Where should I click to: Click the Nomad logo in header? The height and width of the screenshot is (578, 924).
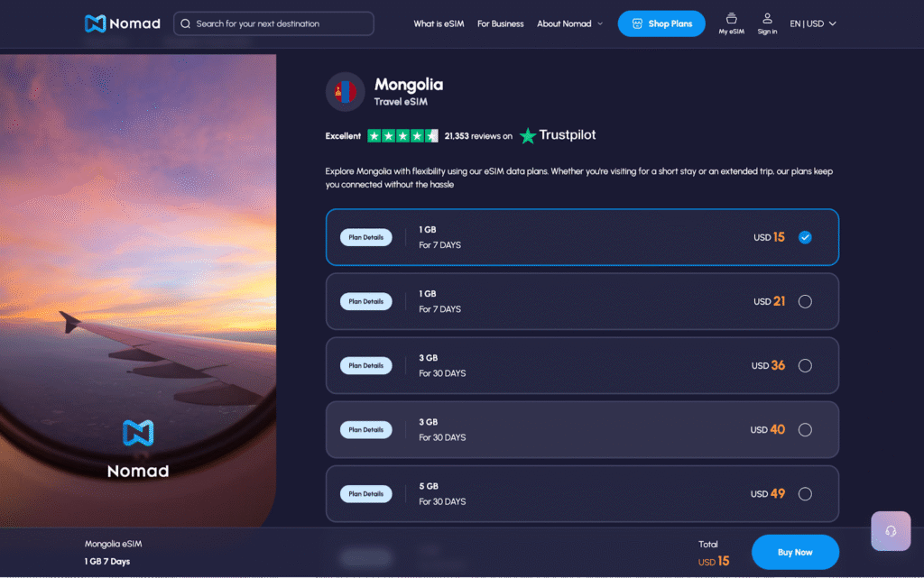point(122,23)
